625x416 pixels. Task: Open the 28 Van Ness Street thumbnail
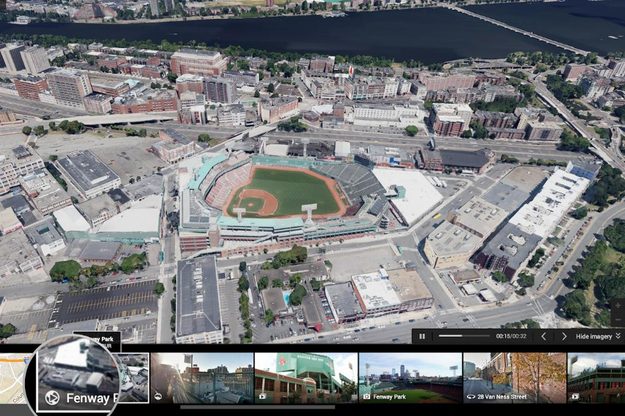point(515,378)
